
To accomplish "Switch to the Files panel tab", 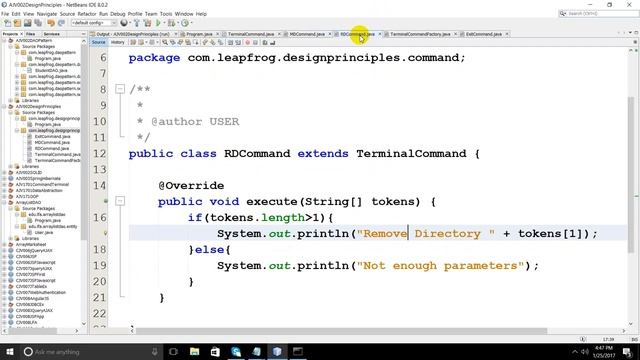I will click(x=30, y=34).
